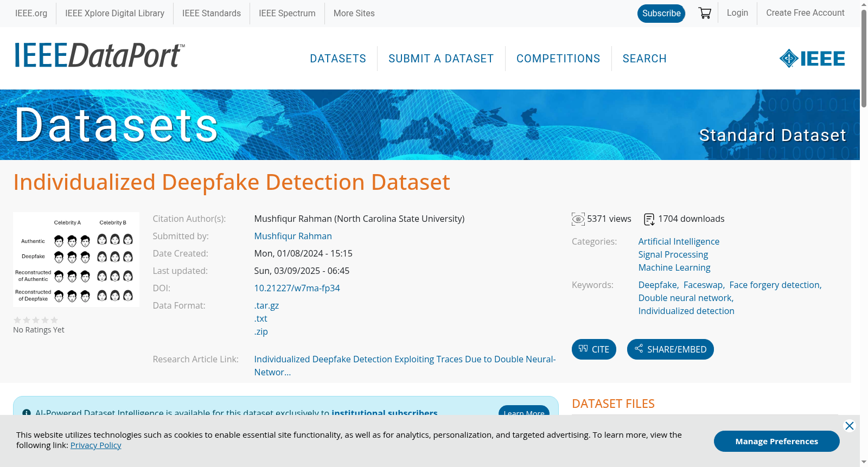
Task: Click the '1704 downloads' text
Action: 691,219
